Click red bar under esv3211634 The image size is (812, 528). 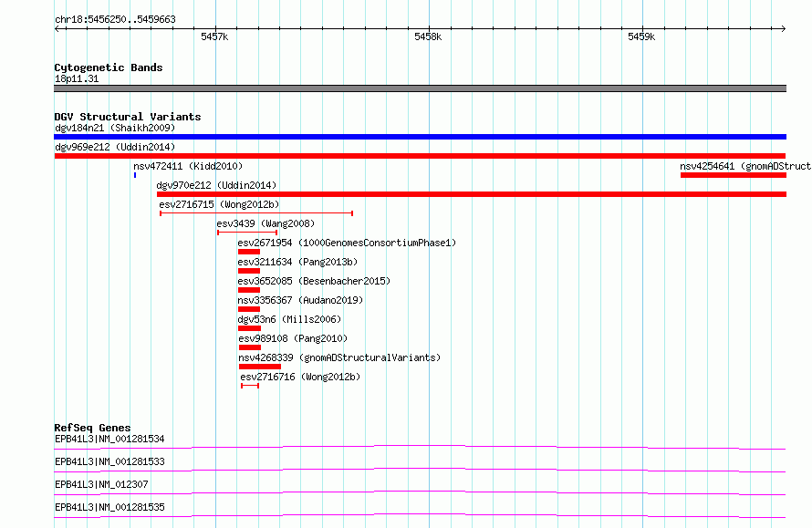coord(249,271)
